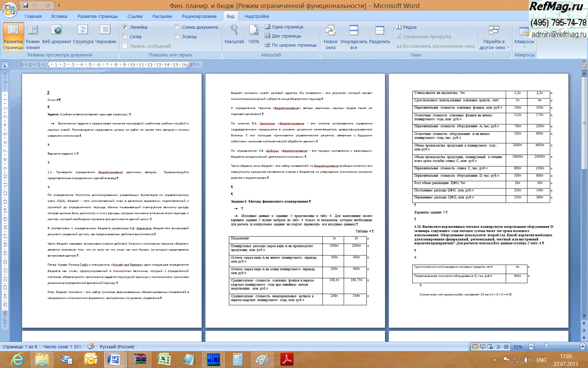Choose Две страницы view option
Screen dimensions: 588x368
point(283,36)
